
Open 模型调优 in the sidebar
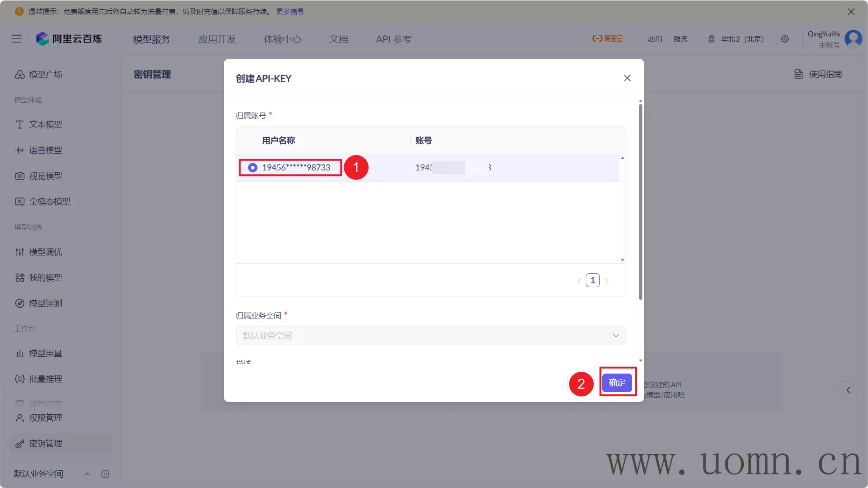click(x=45, y=252)
